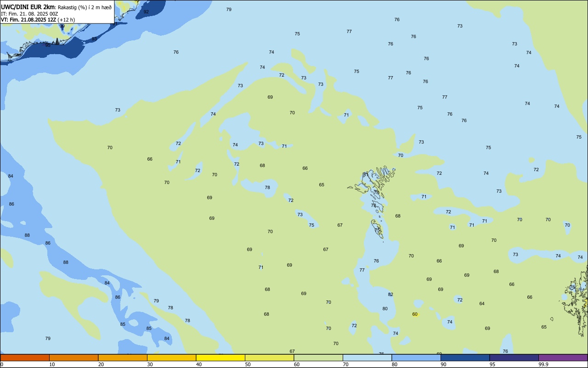Click the '(+12 h)' forecast offset text

coord(66,20)
